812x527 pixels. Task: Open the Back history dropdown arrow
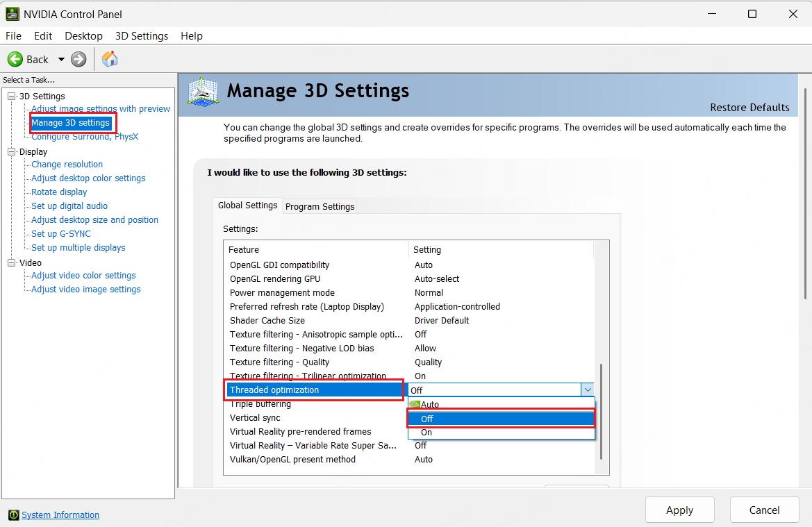tap(61, 60)
